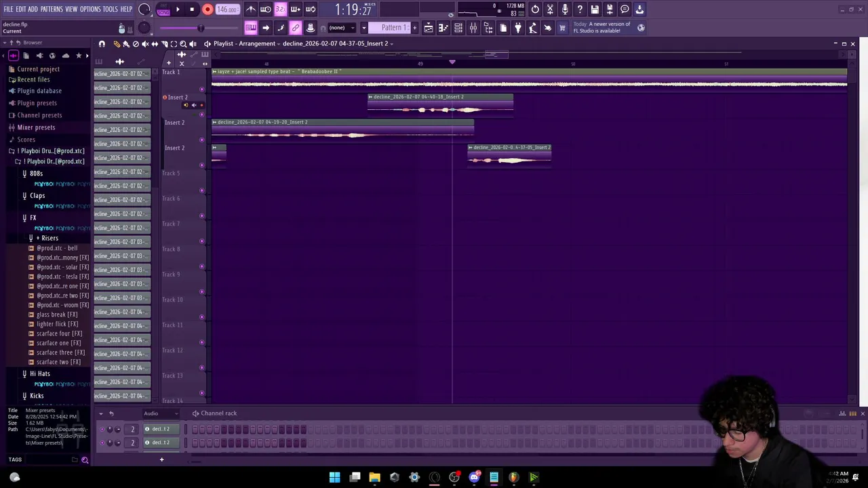This screenshot has width=868, height=488.
Task: Click the main volume knob
Action: [144, 9]
